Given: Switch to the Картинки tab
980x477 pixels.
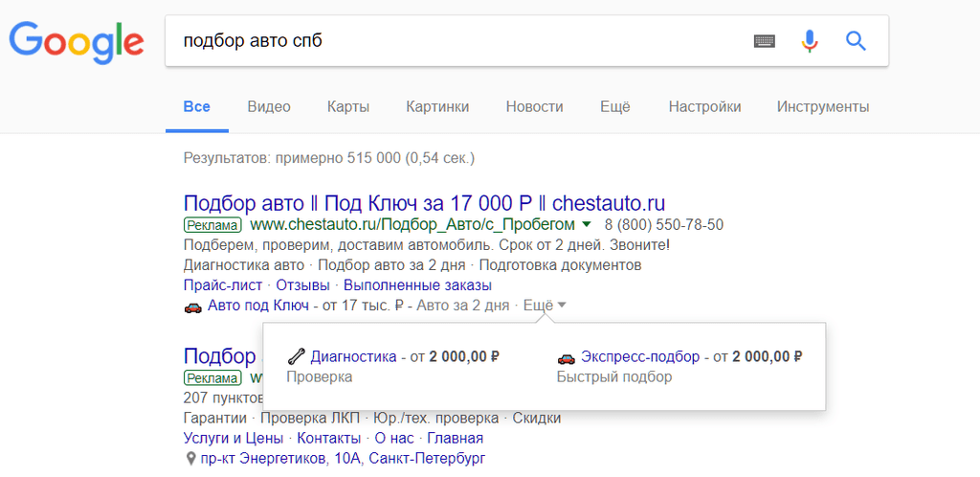Looking at the screenshot, I should click(x=437, y=107).
